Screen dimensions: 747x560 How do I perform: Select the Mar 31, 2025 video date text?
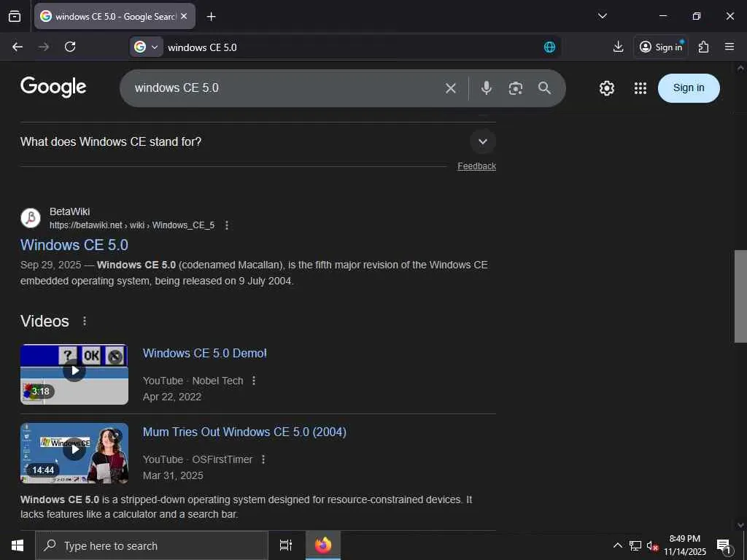coord(173,475)
